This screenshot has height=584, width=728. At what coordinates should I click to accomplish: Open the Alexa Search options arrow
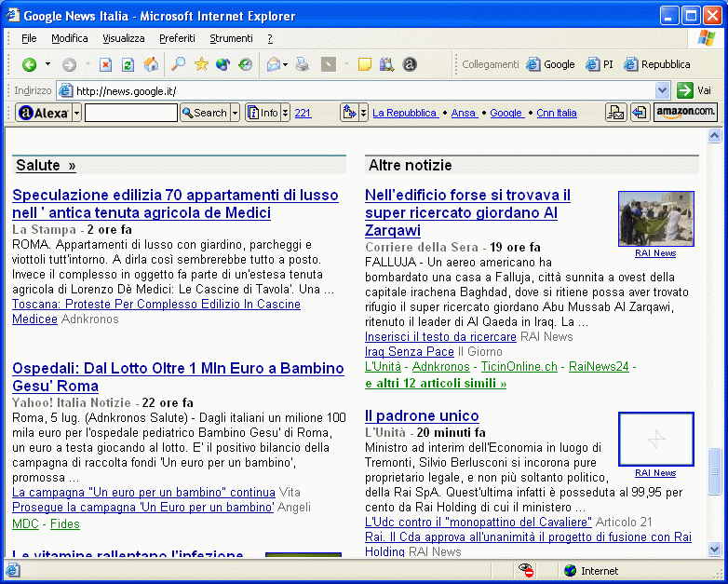(235, 113)
